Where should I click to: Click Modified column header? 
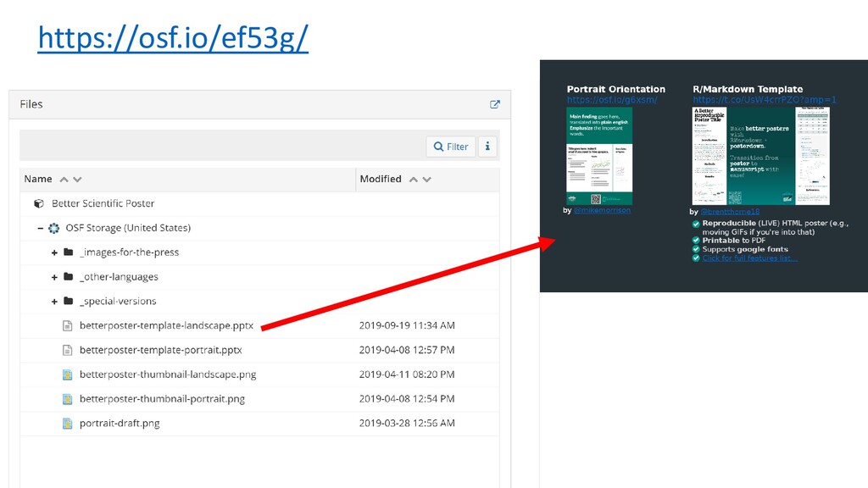381,180
